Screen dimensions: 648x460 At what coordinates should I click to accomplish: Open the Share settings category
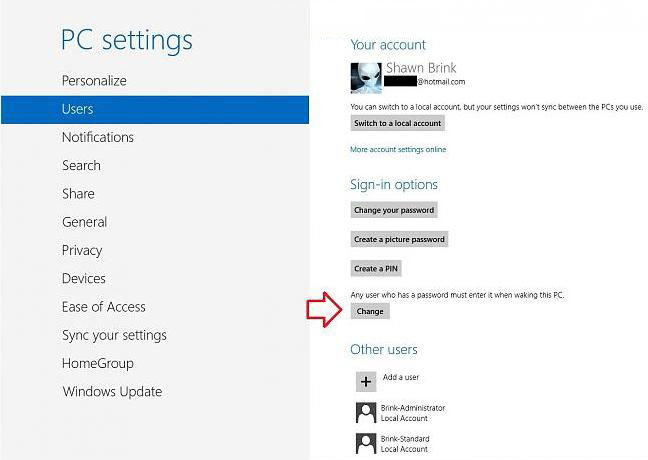click(78, 194)
